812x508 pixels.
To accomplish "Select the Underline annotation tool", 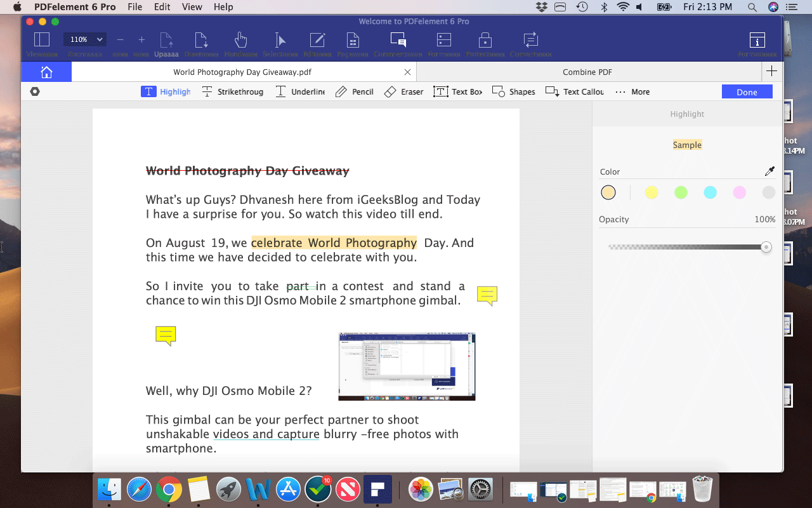I will (x=300, y=91).
